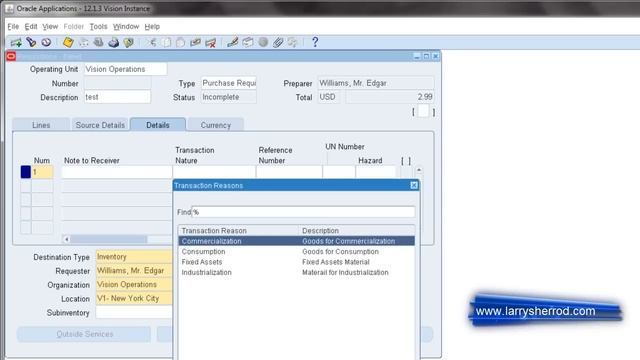The height and width of the screenshot is (360, 640).
Task: Click the Show Navigator toolbar icon
Action: click(46, 42)
